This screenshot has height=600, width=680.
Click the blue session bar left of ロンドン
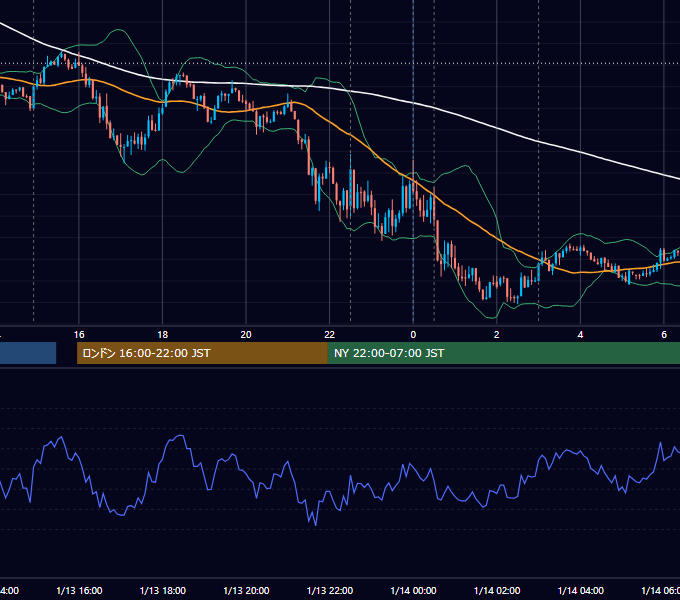tap(28, 353)
